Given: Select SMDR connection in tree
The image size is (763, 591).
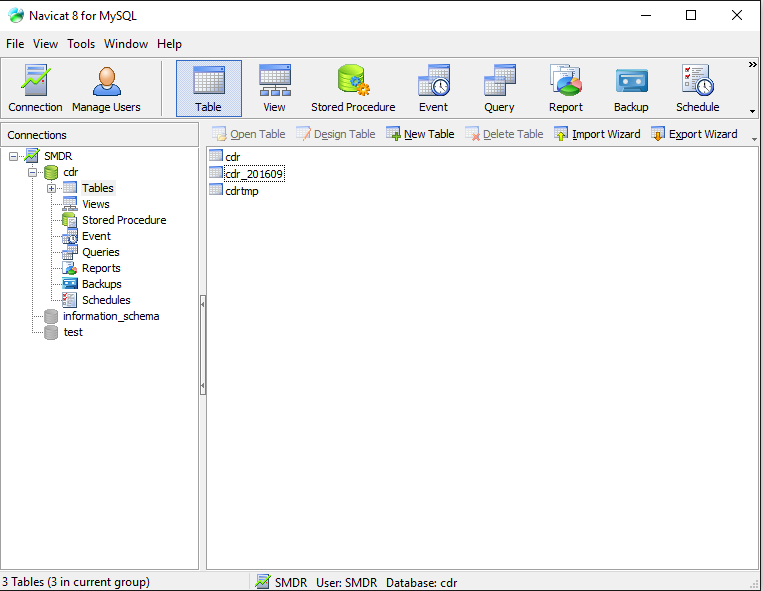Looking at the screenshot, I should pos(58,156).
